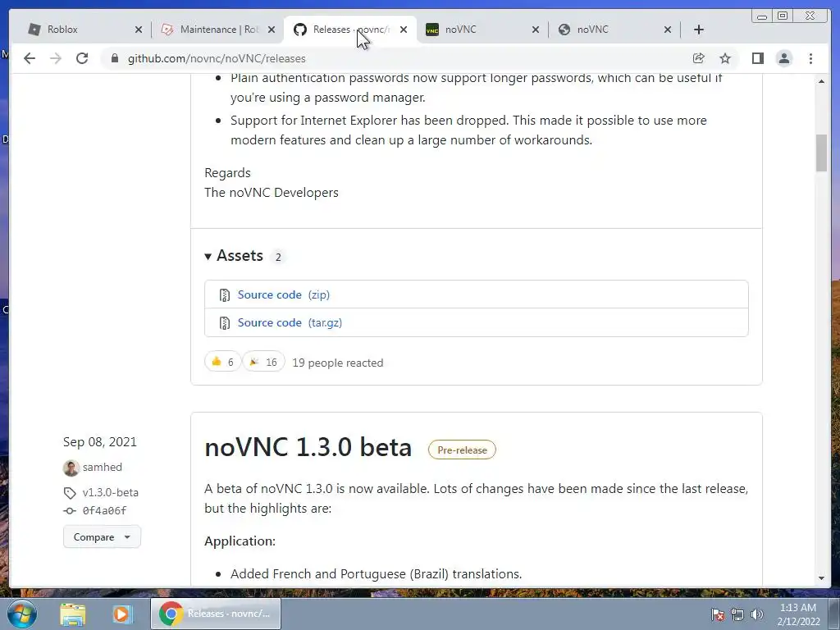This screenshot has width=840, height=630.
Task: Click the page scrollbar down arrow
Action: pos(821,578)
